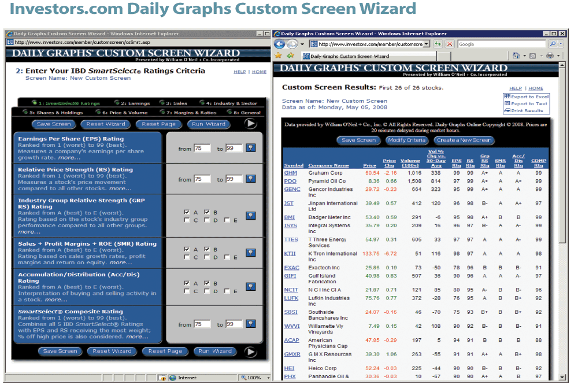Open the recent pages dropdown arrow

(303, 45)
